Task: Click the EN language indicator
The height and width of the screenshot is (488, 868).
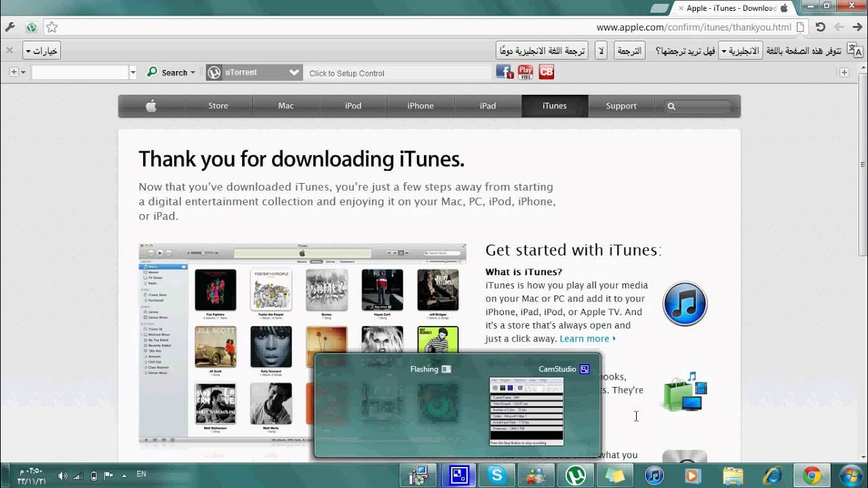Action: point(141,474)
